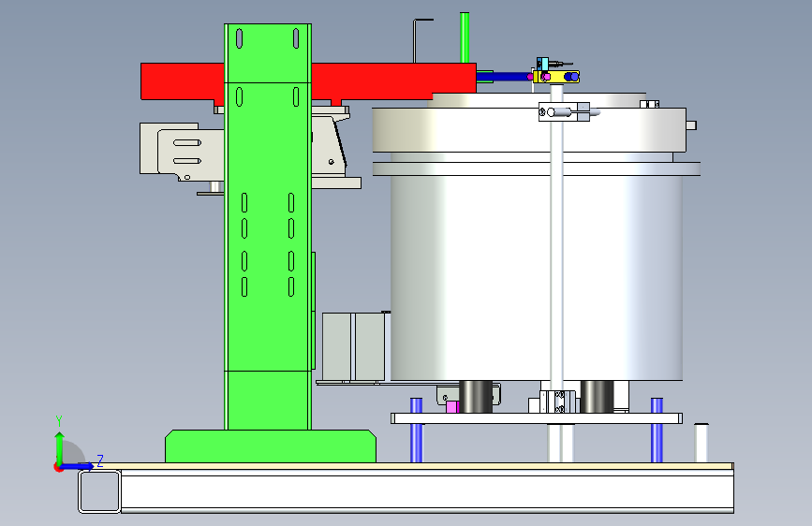Image resolution: width=812 pixels, height=526 pixels.
Task: Pick the wide upper lid of the drum
Action: click(529, 130)
